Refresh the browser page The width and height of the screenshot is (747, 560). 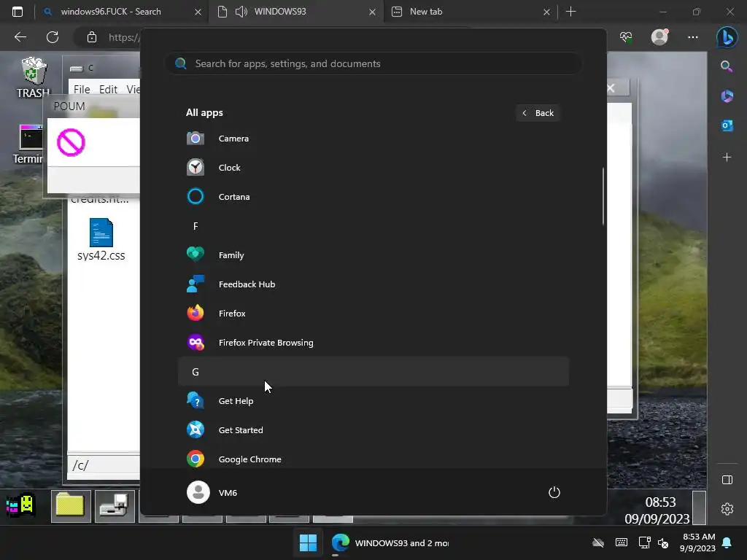click(x=53, y=37)
